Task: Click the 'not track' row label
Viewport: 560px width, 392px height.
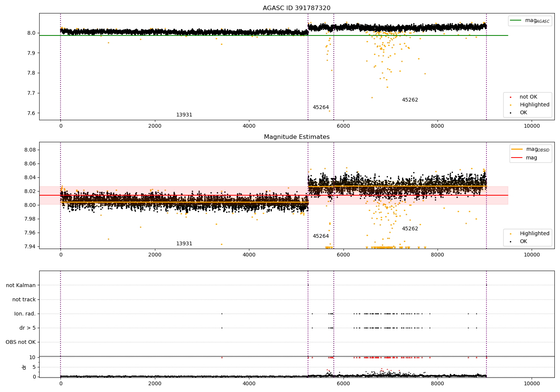Action: (x=24, y=300)
